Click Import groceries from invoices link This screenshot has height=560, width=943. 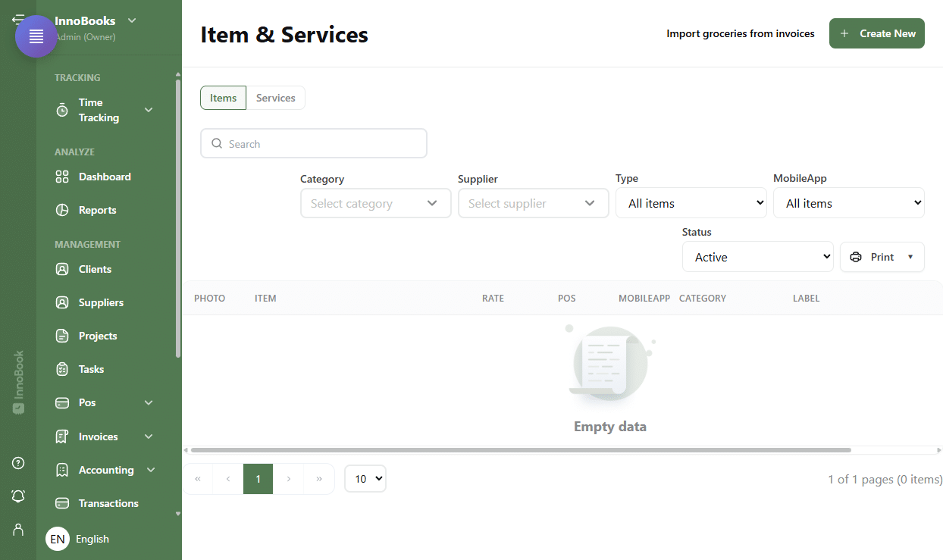click(741, 33)
